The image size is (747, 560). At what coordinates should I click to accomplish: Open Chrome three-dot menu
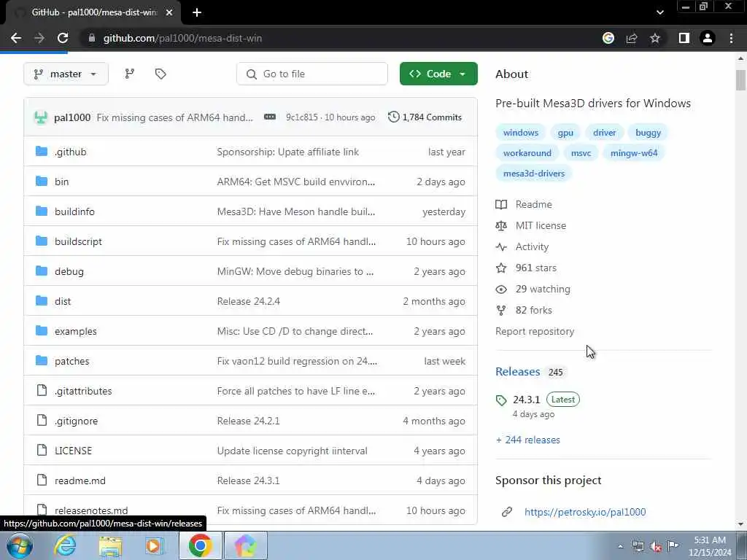click(x=731, y=38)
